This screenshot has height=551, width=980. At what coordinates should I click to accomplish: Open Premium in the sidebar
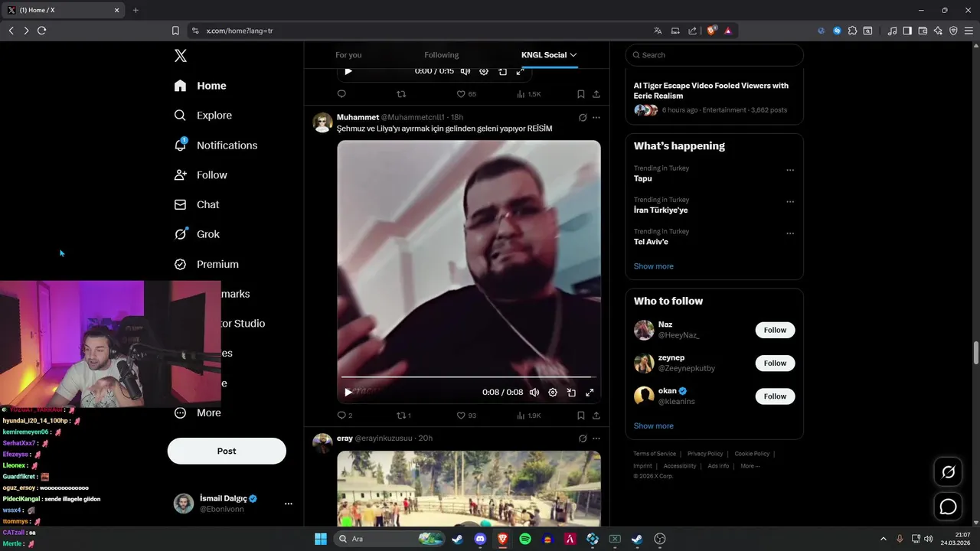[x=207, y=264]
